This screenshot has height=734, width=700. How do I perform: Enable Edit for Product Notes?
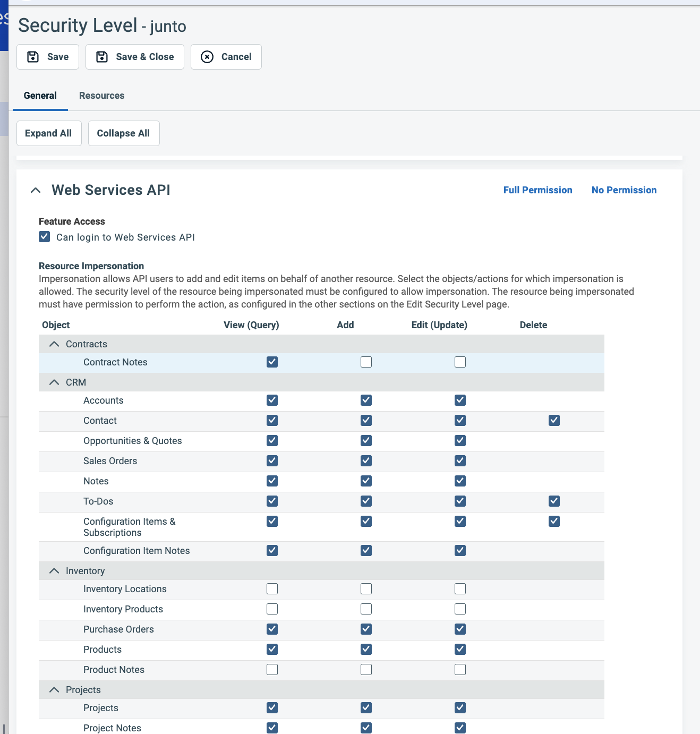pyautogui.click(x=460, y=670)
